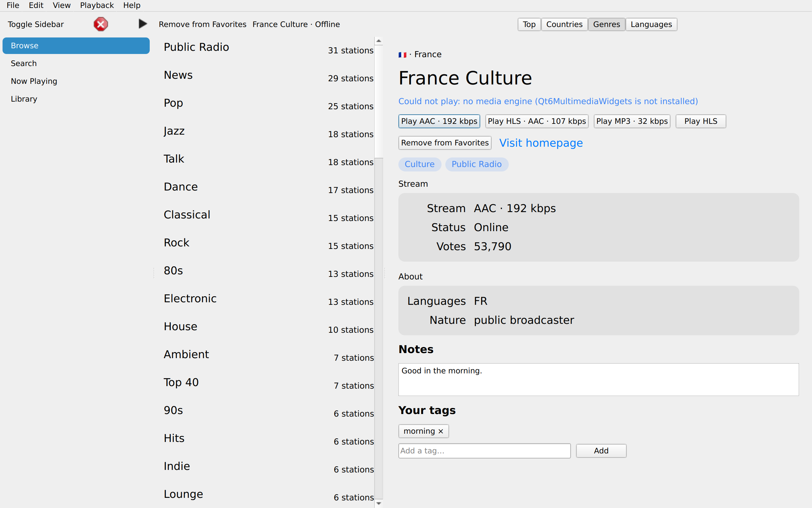Click the plain Play HLS button

pos(701,121)
